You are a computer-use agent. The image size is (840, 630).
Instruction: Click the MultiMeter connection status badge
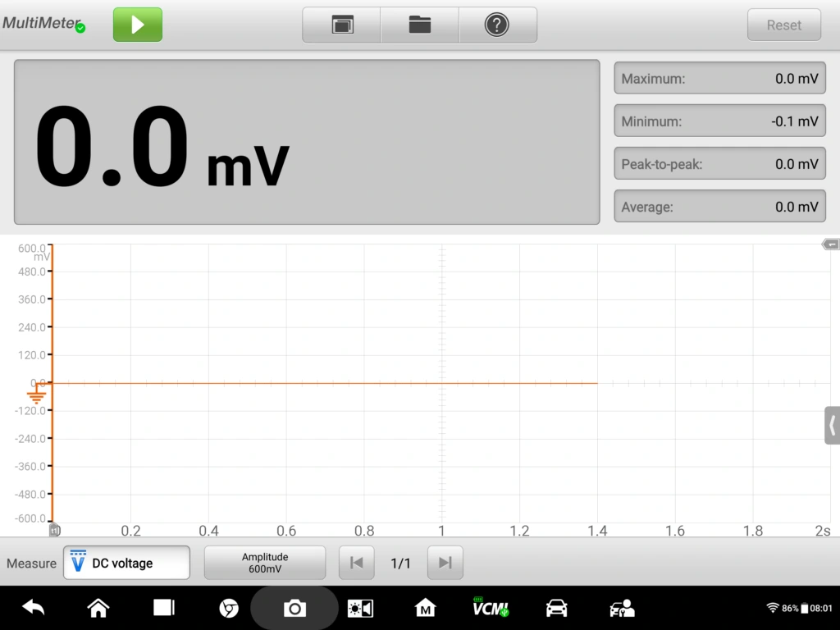80,28
